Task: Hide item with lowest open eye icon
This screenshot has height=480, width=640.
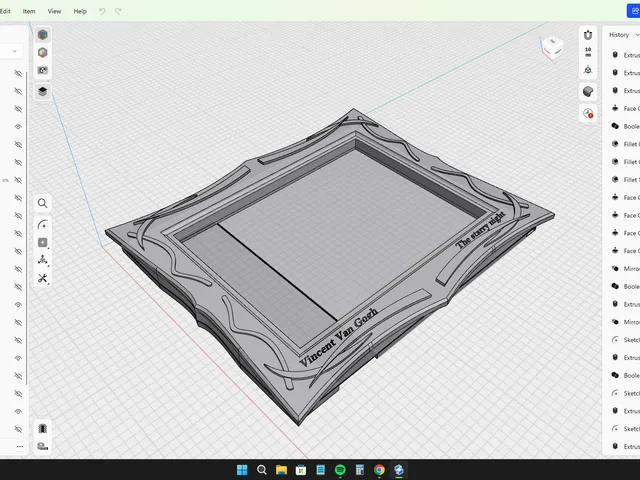Action: (18, 411)
